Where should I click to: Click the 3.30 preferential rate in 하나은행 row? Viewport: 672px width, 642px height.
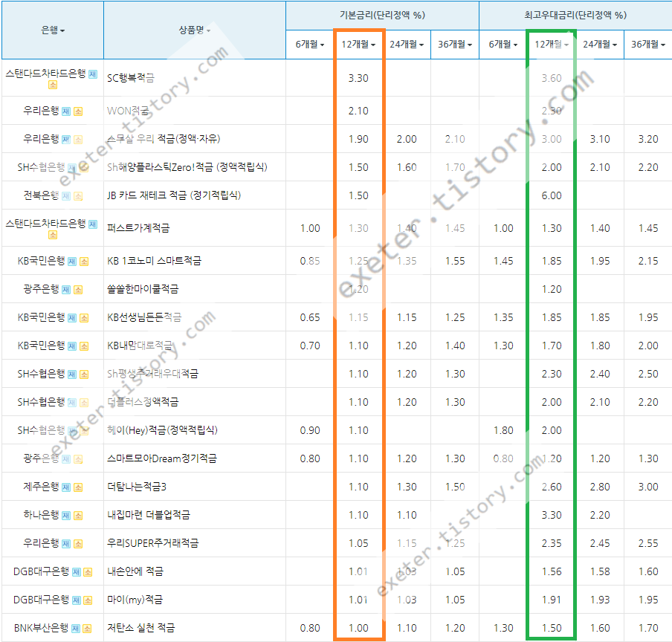coord(552,515)
